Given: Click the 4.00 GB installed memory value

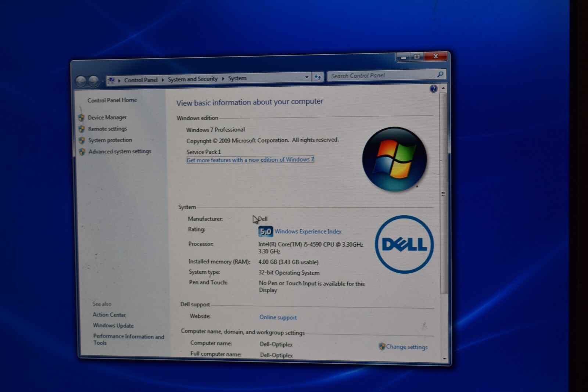Looking at the screenshot, I should (x=288, y=262).
